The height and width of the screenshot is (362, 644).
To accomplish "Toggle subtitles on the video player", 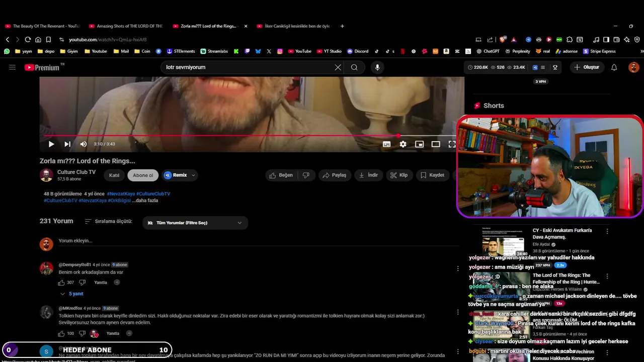I will coord(386,144).
